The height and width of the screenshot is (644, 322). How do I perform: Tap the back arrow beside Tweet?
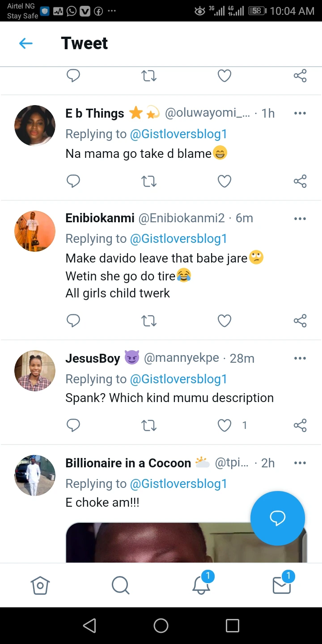26,43
